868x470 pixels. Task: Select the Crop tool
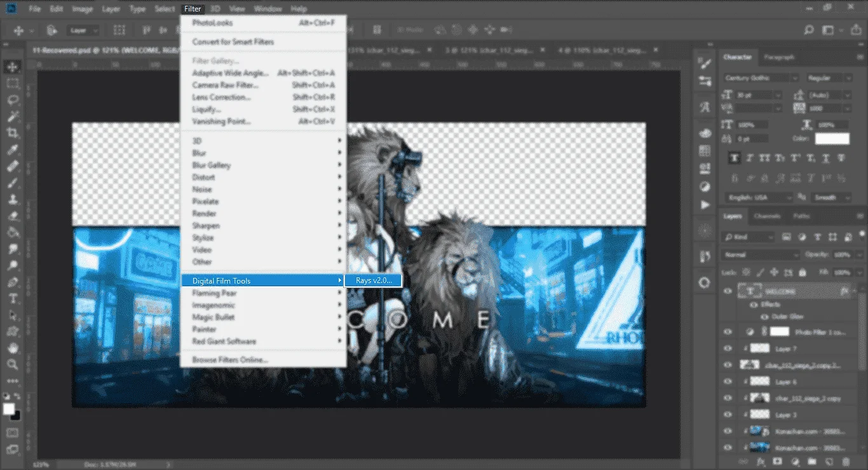12,133
